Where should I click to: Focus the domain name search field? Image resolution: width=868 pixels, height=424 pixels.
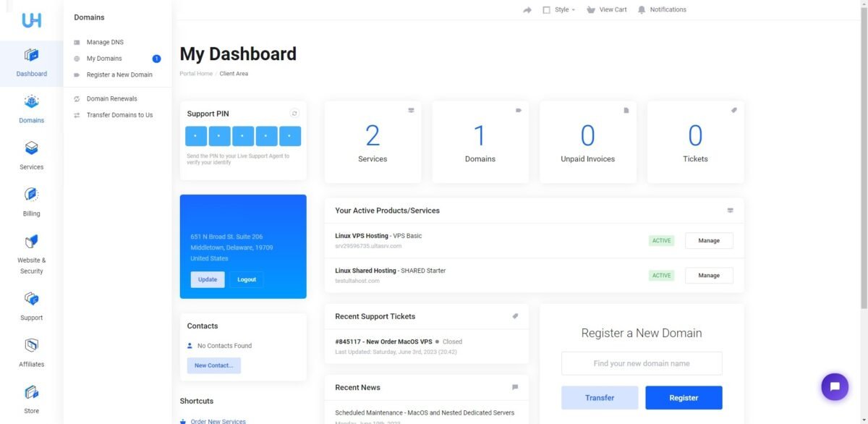642,363
